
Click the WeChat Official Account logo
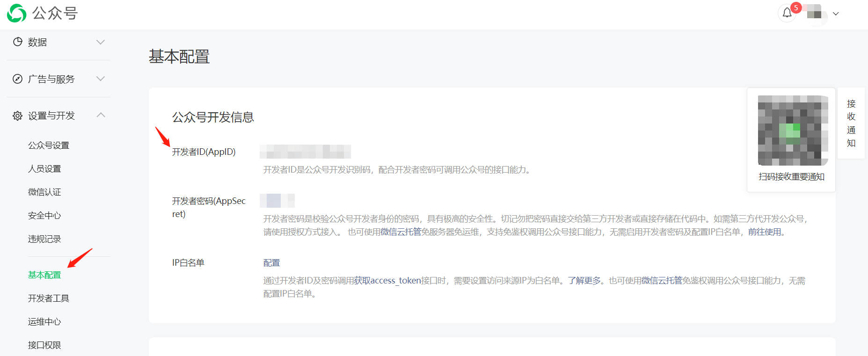pos(17,13)
